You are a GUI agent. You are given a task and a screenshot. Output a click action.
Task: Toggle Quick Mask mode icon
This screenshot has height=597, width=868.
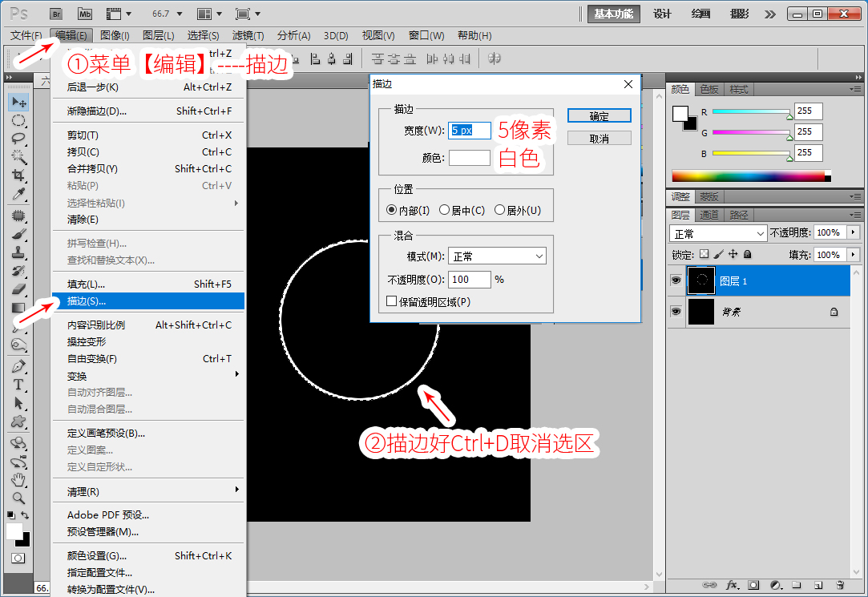18,559
